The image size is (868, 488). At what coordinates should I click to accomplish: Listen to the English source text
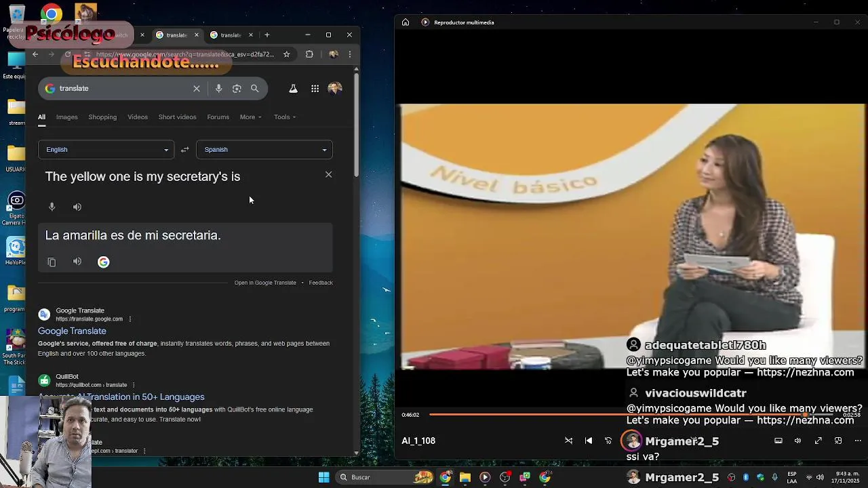click(x=77, y=207)
